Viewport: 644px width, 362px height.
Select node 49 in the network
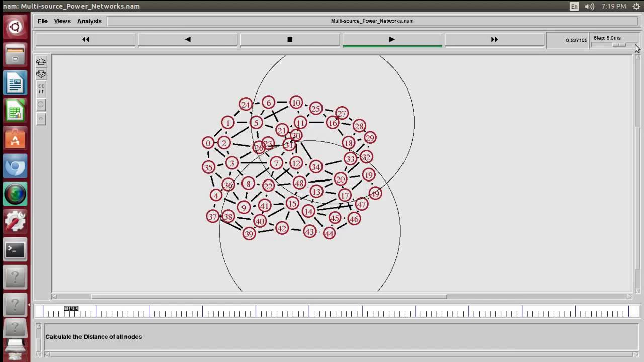pos(375,193)
